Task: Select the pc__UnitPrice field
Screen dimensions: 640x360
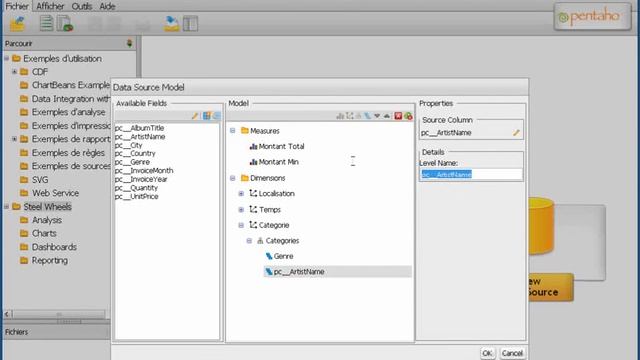Action: (137, 196)
